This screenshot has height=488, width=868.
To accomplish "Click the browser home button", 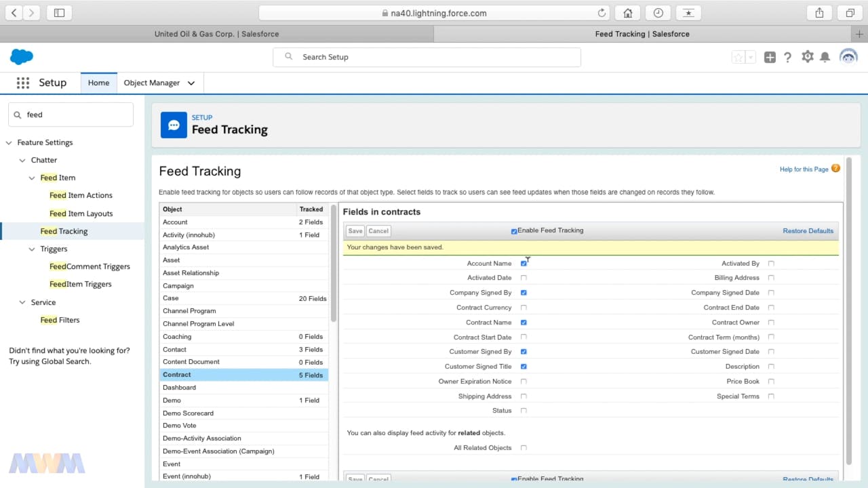I will (x=628, y=13).
